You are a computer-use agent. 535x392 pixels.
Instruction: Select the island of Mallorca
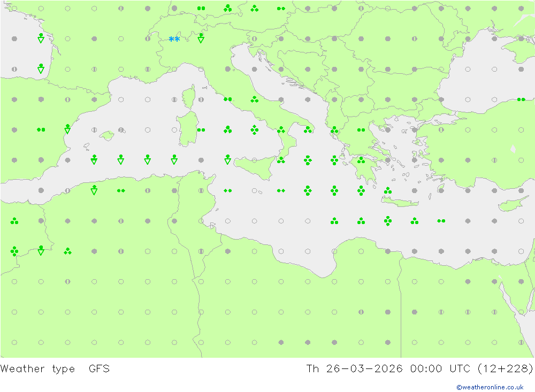107,136
